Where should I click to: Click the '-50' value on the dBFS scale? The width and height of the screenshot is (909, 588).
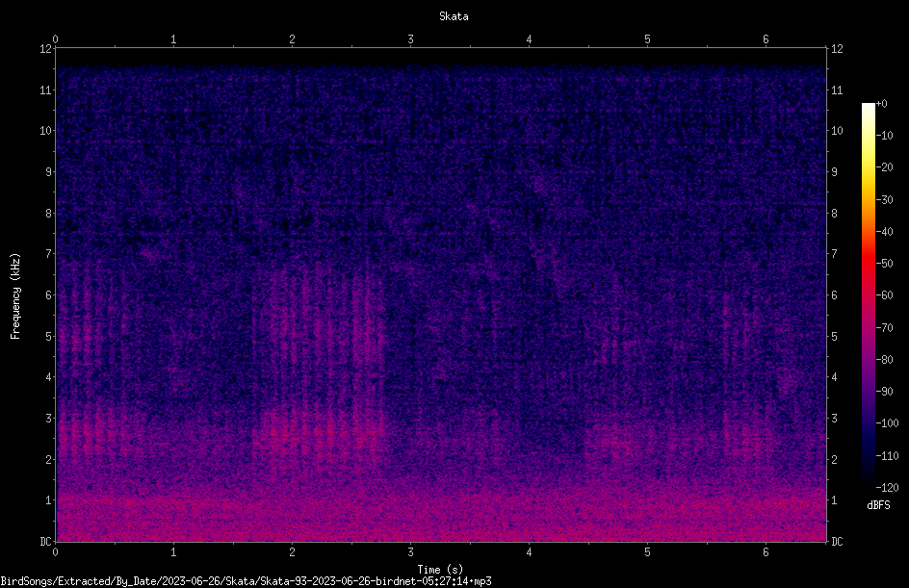(x=884, y=263)
